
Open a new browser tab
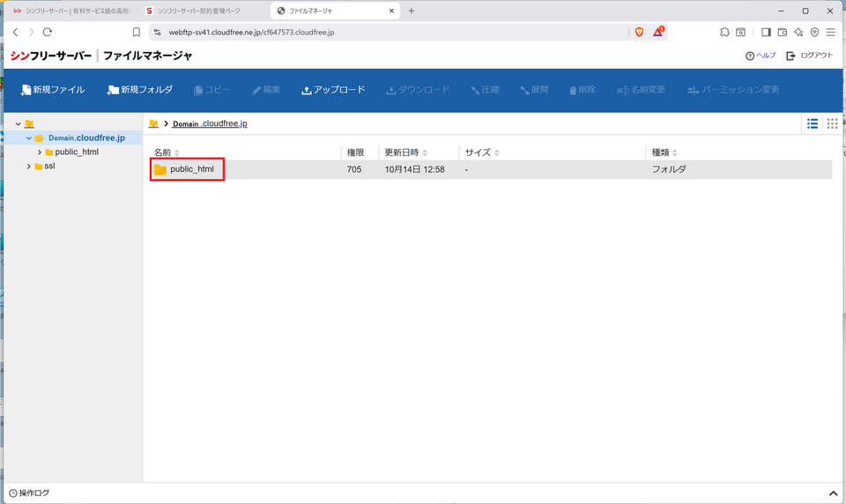pos(412,11)
